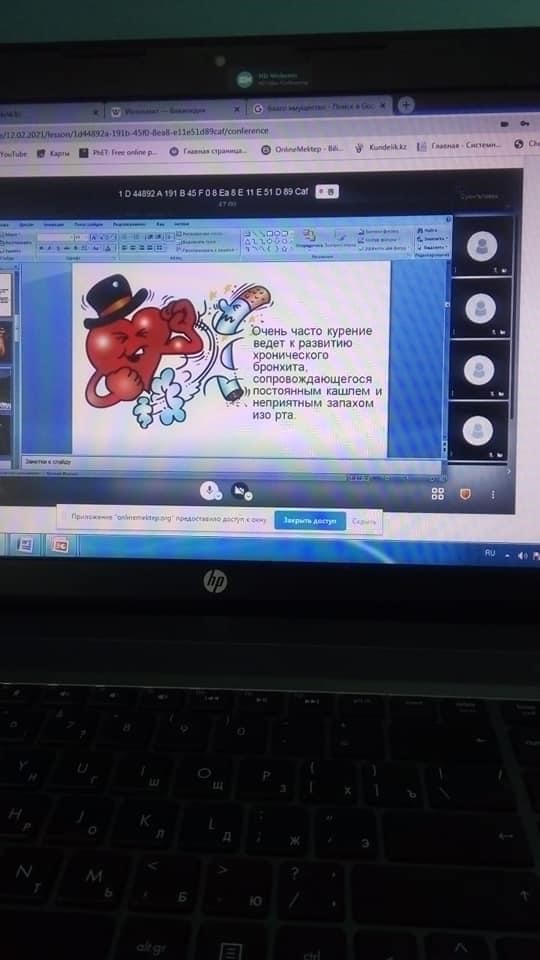
Task: Select the second participant video tile
Action: pos(479,307)
